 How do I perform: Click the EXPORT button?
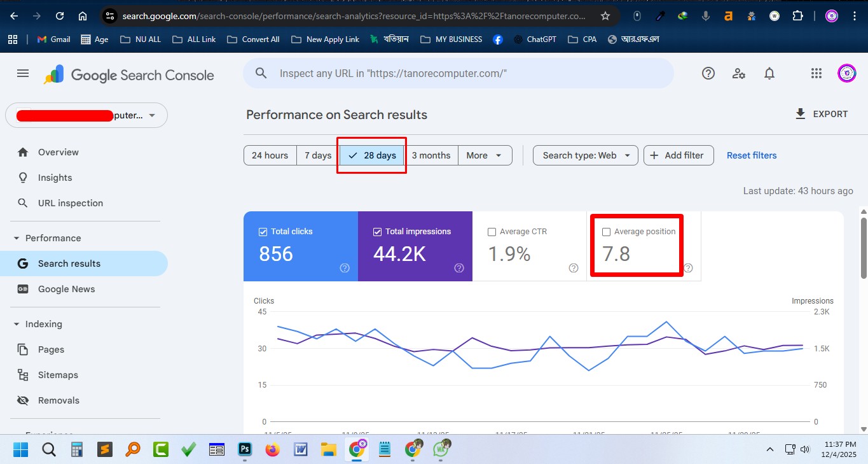click(x=821, y=114)
